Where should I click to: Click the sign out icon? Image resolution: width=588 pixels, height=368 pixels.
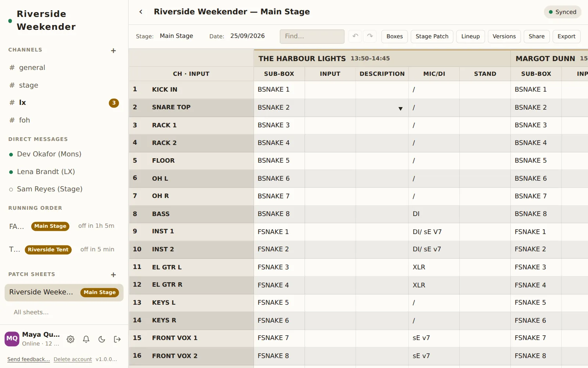(118, 339)
